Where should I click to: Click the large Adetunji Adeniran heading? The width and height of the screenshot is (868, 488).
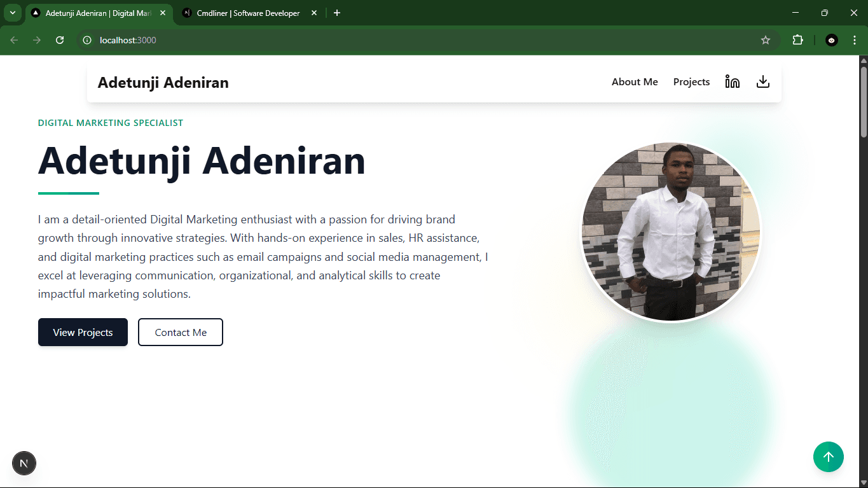click(202, 161)
